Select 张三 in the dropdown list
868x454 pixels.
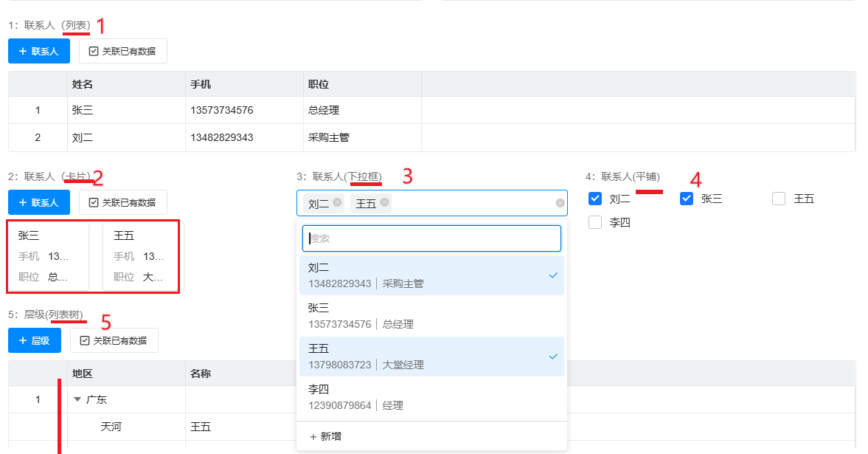pos(431,316)
